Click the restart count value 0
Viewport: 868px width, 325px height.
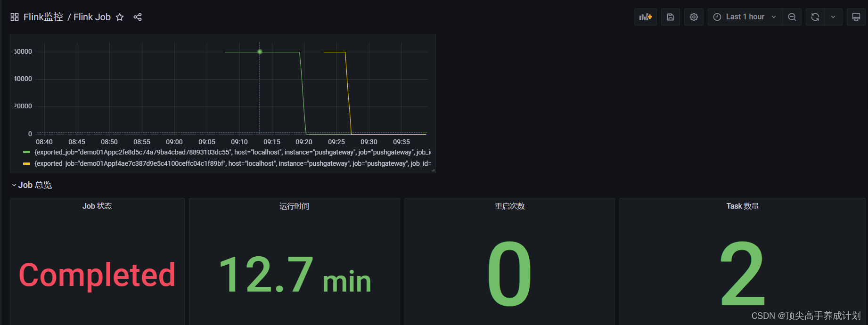(x=509, y=273)
